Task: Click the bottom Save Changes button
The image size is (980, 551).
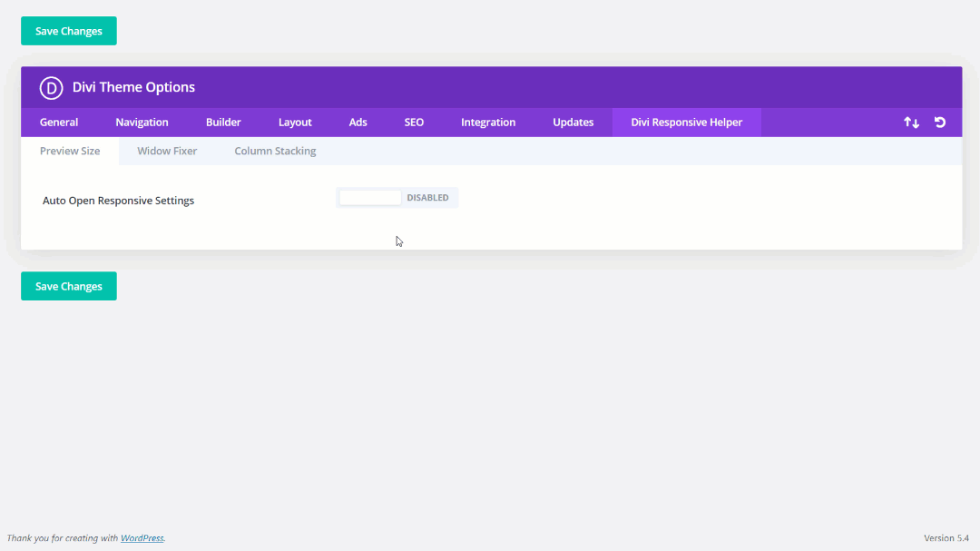Action: click(69, 286)
